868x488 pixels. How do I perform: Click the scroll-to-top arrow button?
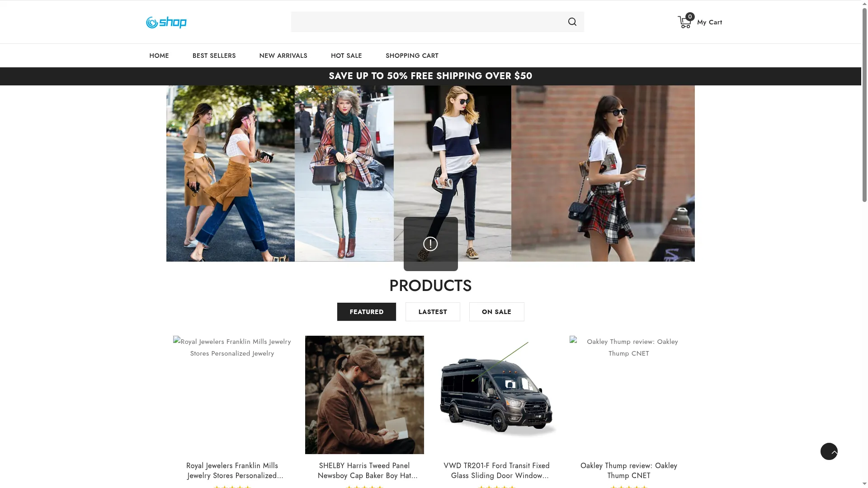point(829,451)
